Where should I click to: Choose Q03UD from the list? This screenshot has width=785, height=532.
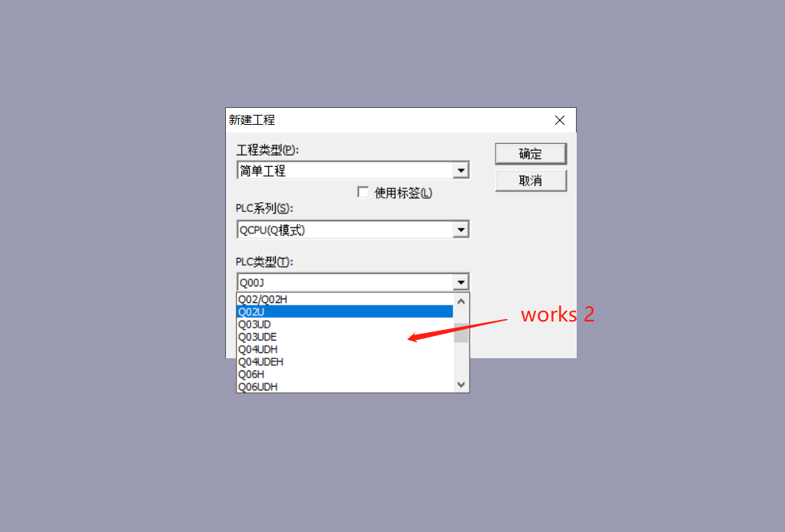(345, 325)
